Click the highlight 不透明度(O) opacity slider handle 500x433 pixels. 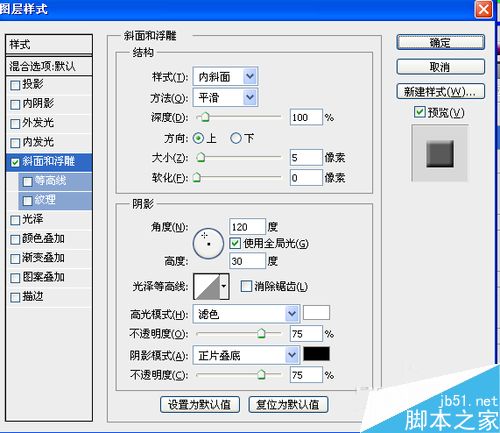tap(261, 333)
